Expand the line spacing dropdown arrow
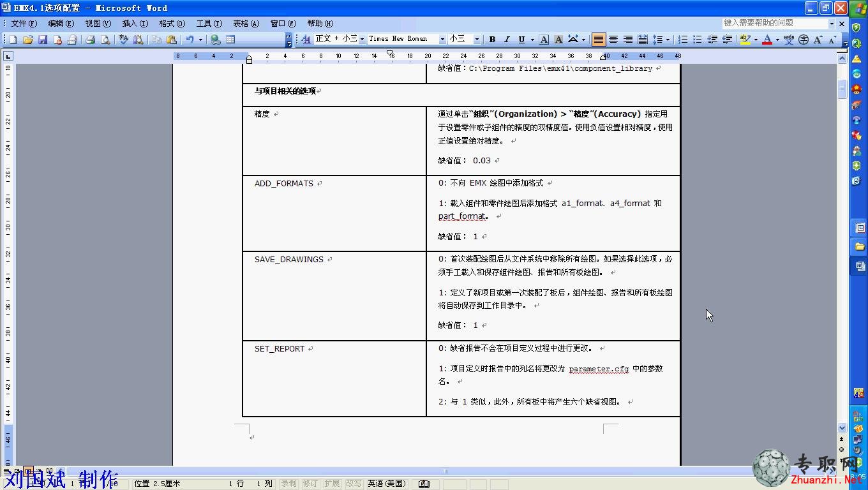868x490 pixels. coord(668,40)
